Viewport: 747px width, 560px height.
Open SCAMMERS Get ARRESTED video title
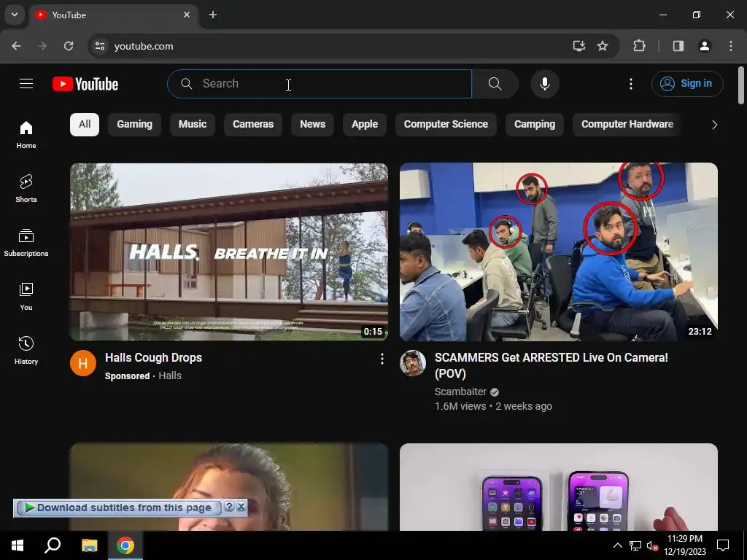pos(551,365)
